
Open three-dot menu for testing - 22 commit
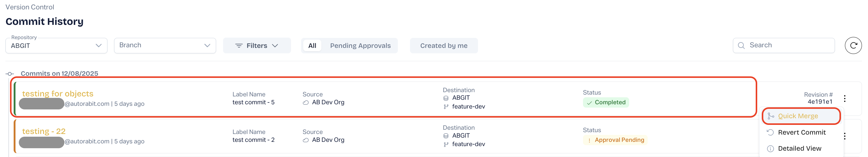tap(844, 136)
